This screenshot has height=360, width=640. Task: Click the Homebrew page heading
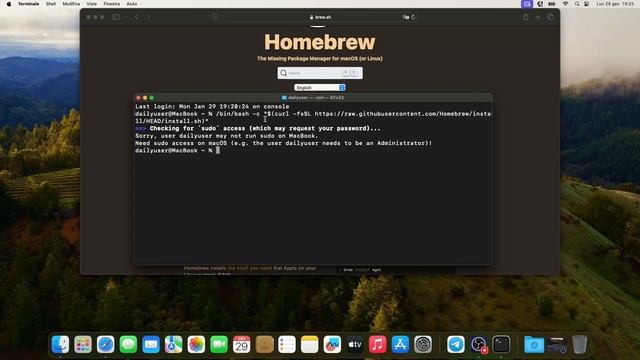pyautogui.click(x=320, y=42)
